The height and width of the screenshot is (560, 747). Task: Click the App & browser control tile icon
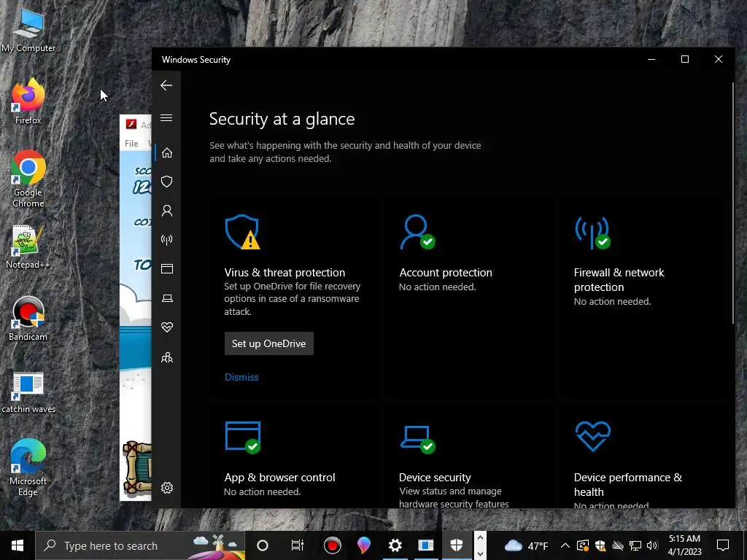click(242, 437)
